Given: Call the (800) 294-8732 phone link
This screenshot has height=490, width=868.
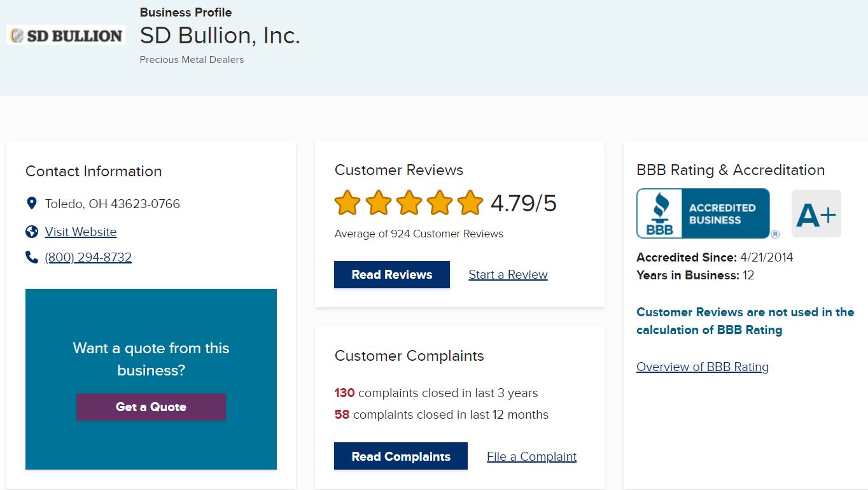Looking at the screenshot, I should coord(88,257).
